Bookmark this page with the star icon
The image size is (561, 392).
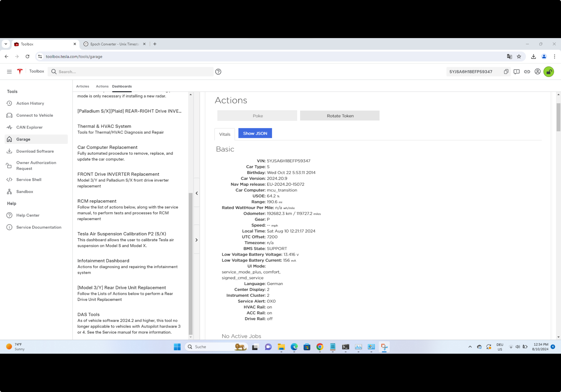519,56
